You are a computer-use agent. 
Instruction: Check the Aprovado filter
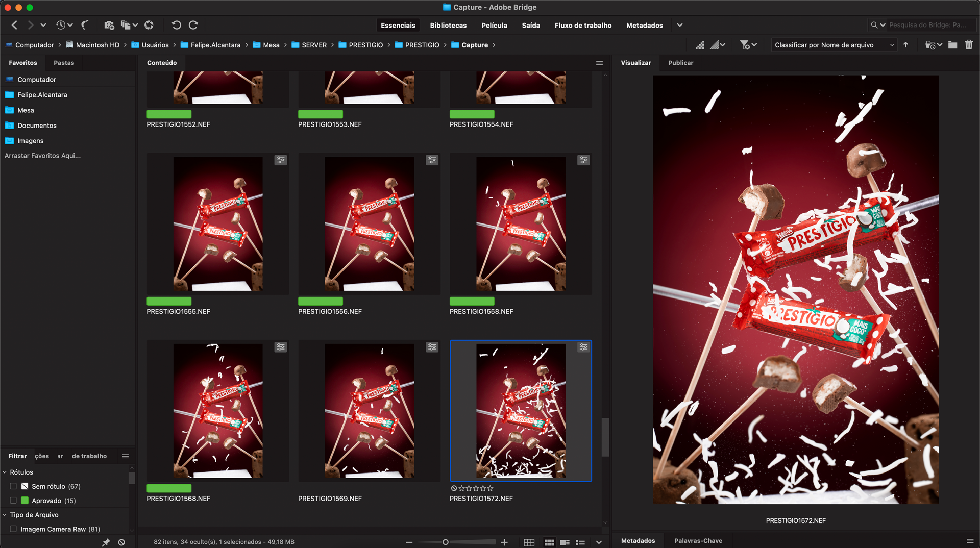[x=13, y=501]
